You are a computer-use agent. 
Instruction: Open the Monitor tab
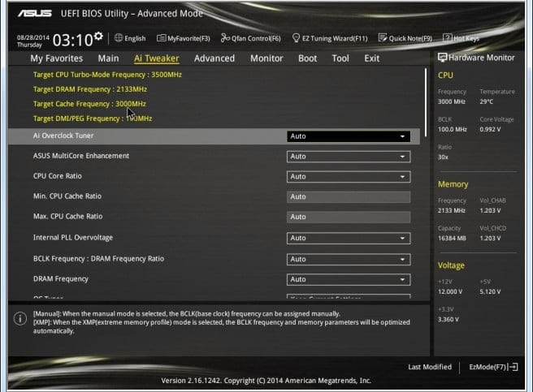266,58
